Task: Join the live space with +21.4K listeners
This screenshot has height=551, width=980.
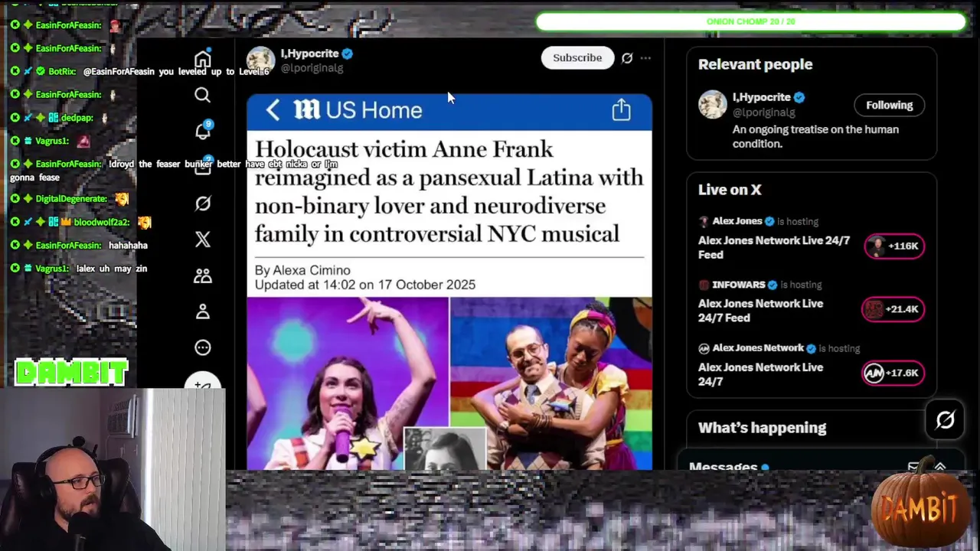Action: point(892,309)
